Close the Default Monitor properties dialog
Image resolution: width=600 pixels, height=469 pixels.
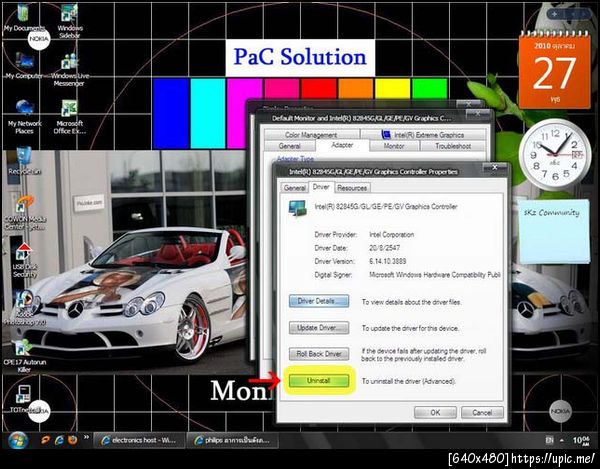[x=478, y=114]
